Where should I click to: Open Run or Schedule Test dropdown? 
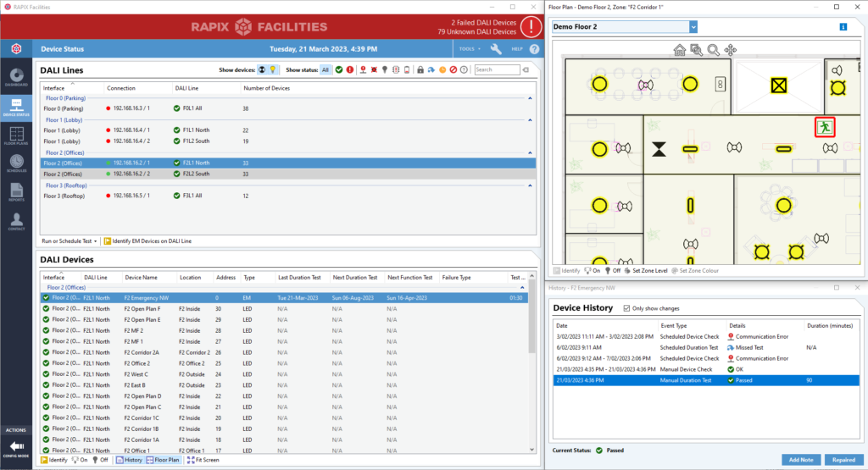pos(70,241)
